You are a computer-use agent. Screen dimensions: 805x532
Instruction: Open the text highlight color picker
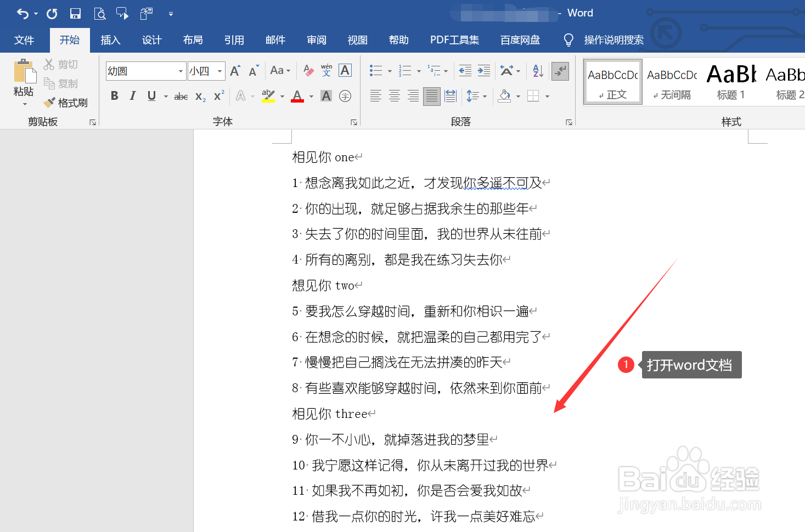280,95
